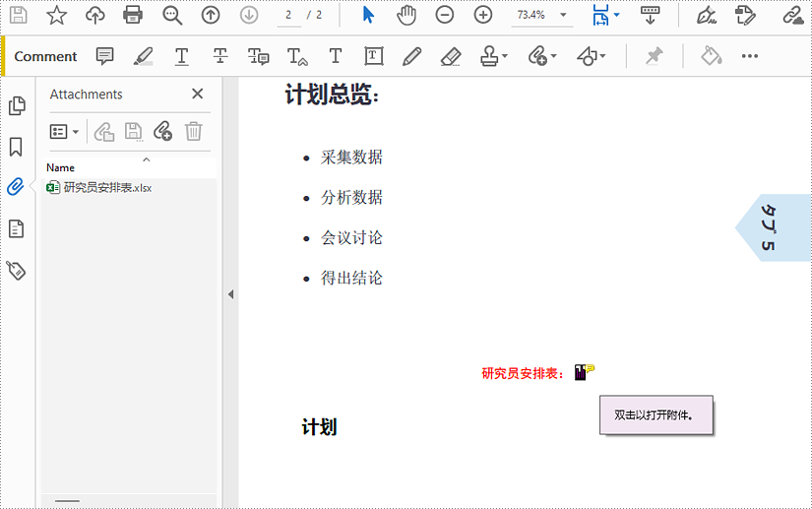Select the Strikethrough text tool

220,56
